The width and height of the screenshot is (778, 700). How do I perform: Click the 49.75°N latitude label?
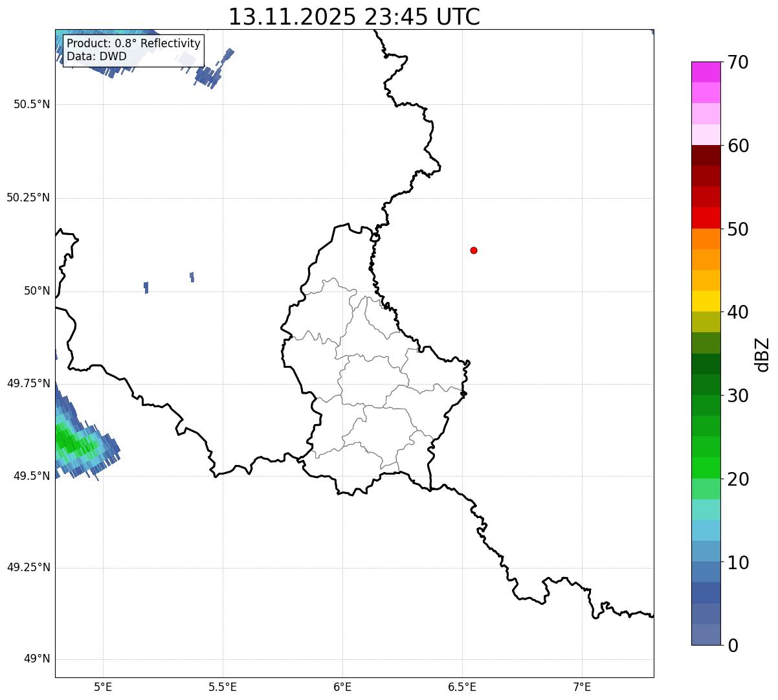(28, 383)
